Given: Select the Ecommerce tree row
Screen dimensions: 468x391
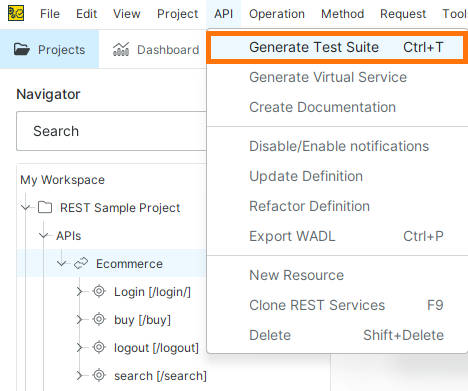Looking at the screenshot, I should [x=111, y=263].
